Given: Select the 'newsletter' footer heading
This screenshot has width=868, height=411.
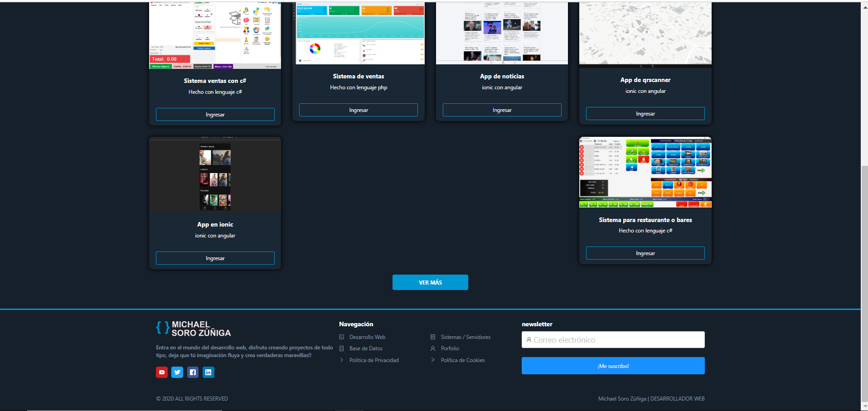Looking at the screenshot, I should 537,324.
